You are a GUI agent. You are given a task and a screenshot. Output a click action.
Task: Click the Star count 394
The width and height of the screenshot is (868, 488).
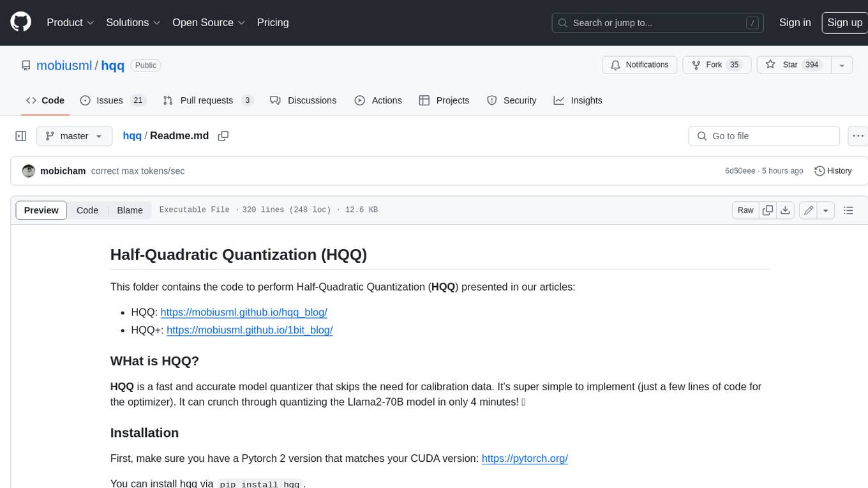(x=812, y=65)
